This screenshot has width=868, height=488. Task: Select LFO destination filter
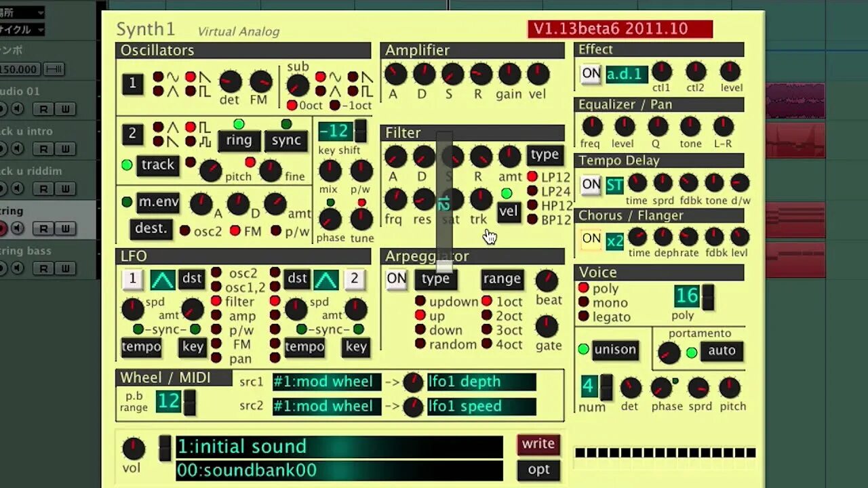[216, 301]
